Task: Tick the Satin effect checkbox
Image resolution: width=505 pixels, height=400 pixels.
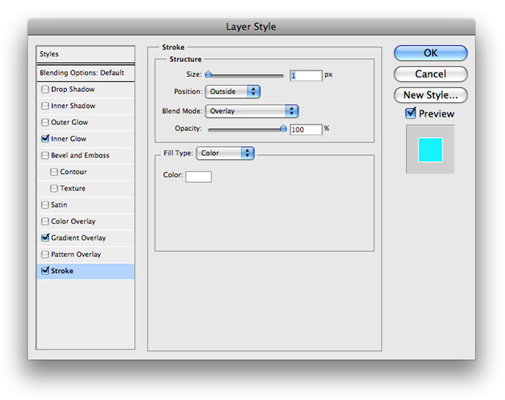Action: pyautogui.click(x=45, y=205)
